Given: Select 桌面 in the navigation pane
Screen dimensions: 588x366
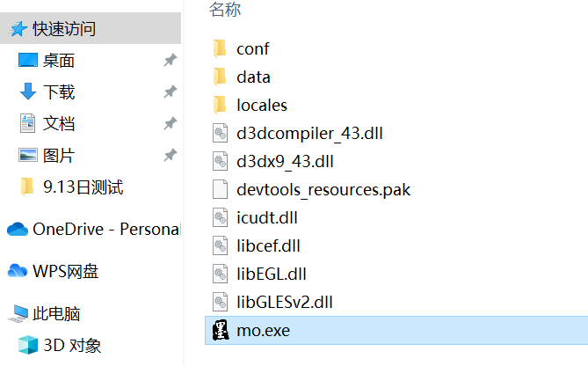Looking at the screenshot, I should 59,61.
